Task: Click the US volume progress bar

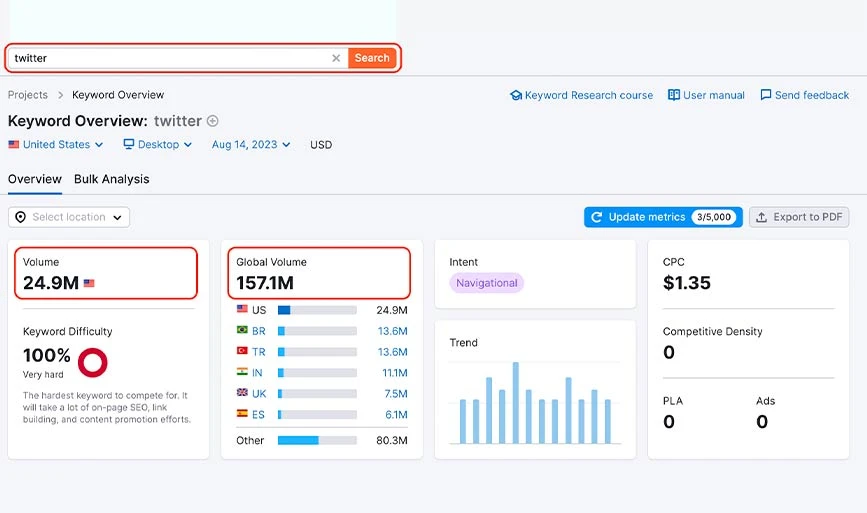Action: click(x=317, y=310)
